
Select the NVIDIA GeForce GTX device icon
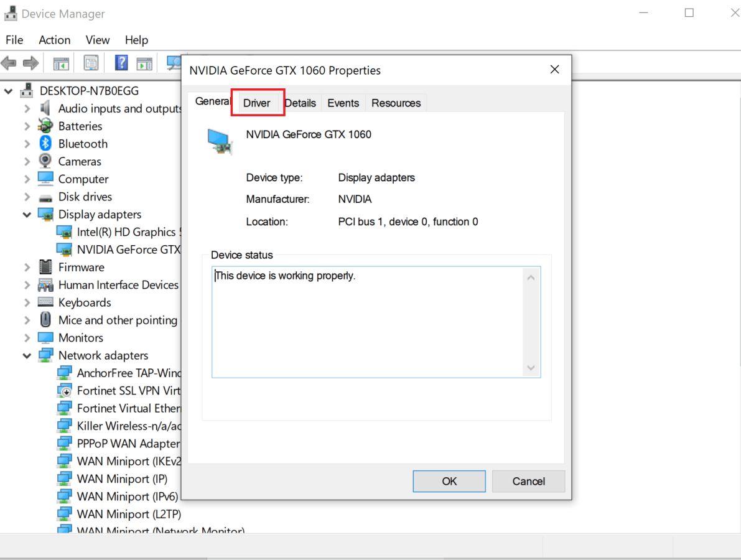pyautogui.click(x=65, y=249)
